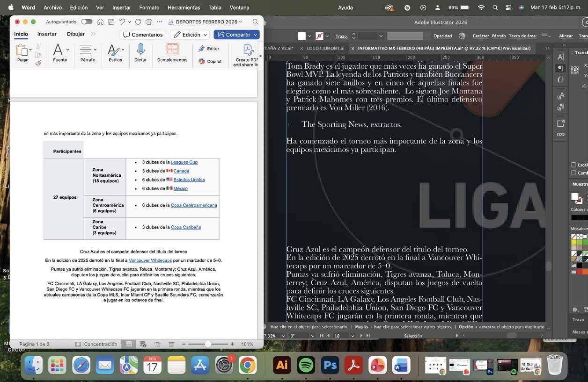Screen dimensions: 588x382
Task: Click Create PDF and share link icon
Action: (x=248, y=50)
